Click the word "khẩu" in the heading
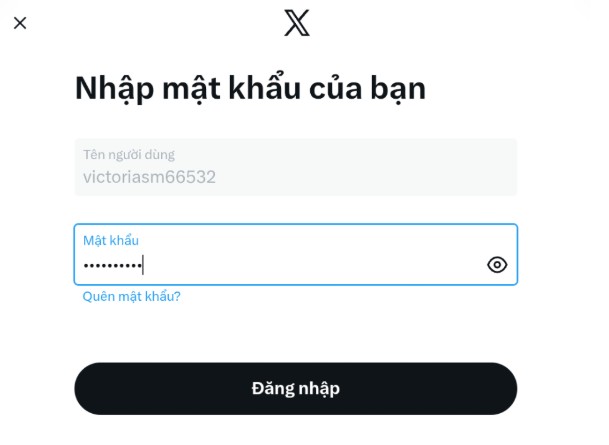Screen dimensions: 609x445 coord(264,87)
